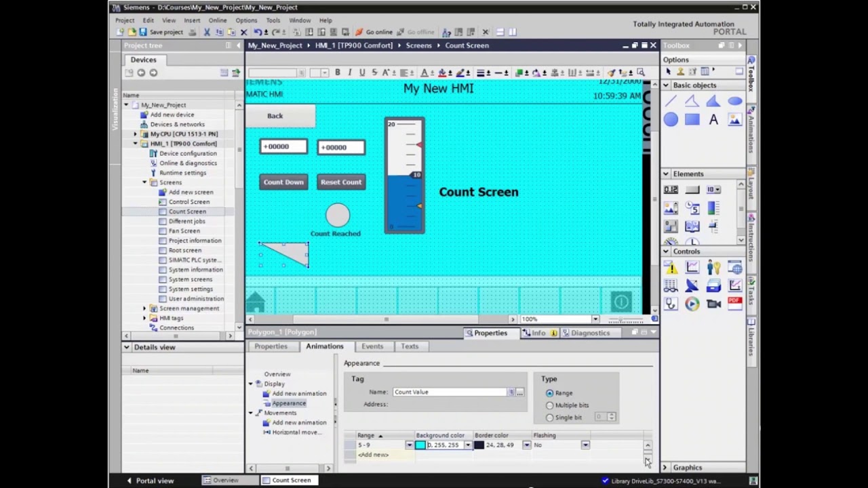Select the Bar element icon
The width and height of the screenshot is (868, 488).
pos(713,208)
